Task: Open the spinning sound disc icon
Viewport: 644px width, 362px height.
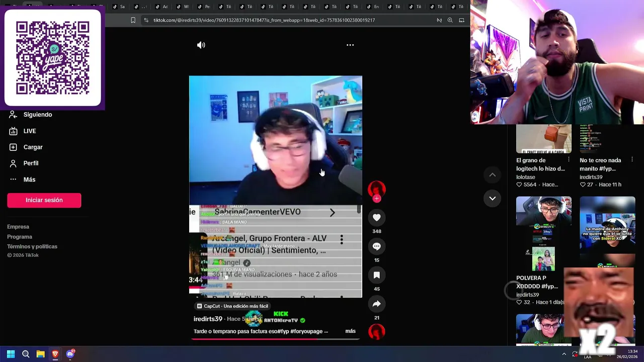Action: click(376, 332)
